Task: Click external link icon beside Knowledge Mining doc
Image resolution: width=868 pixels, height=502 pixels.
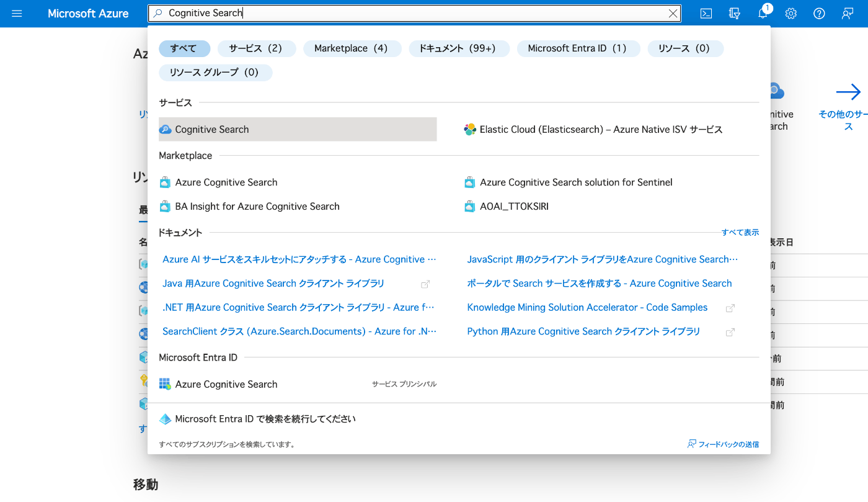Action: [730, 308]
